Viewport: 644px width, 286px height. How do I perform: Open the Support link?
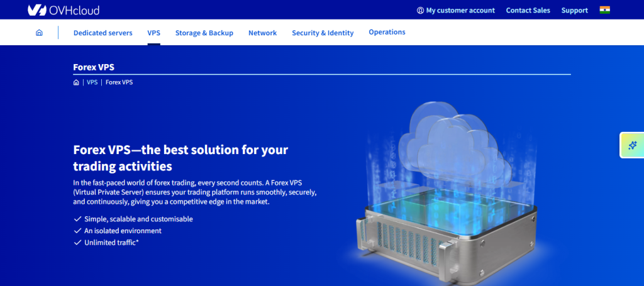coord(575,11)
